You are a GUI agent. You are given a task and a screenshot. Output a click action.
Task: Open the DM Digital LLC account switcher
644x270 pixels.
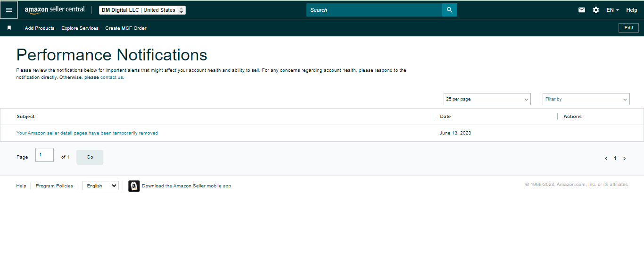[x=142, y=10]
